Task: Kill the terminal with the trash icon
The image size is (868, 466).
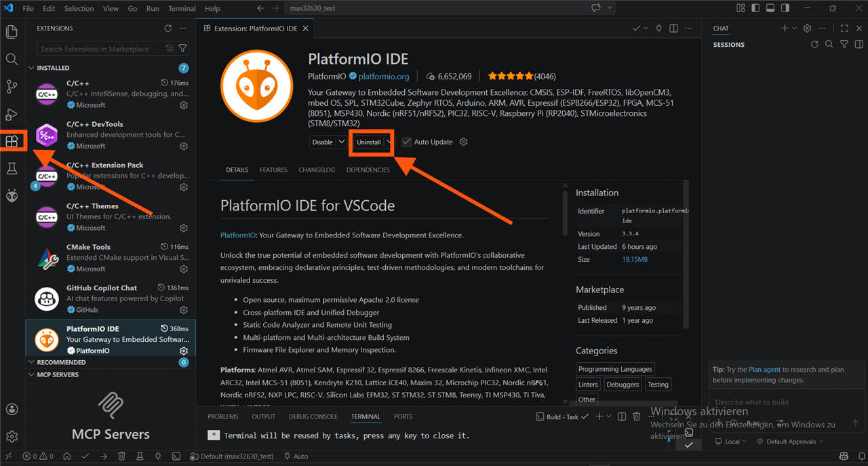Action: click(x=637, y=416)
